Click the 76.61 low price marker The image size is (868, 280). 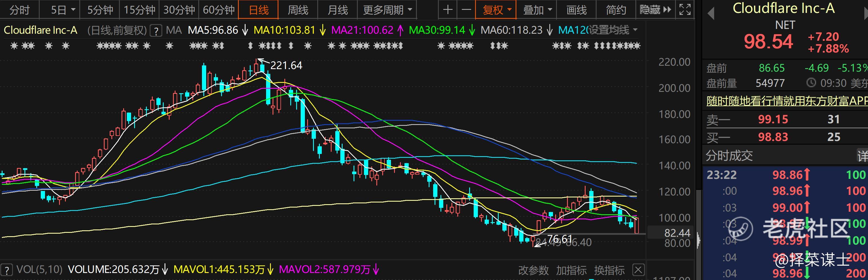(560, 239)
